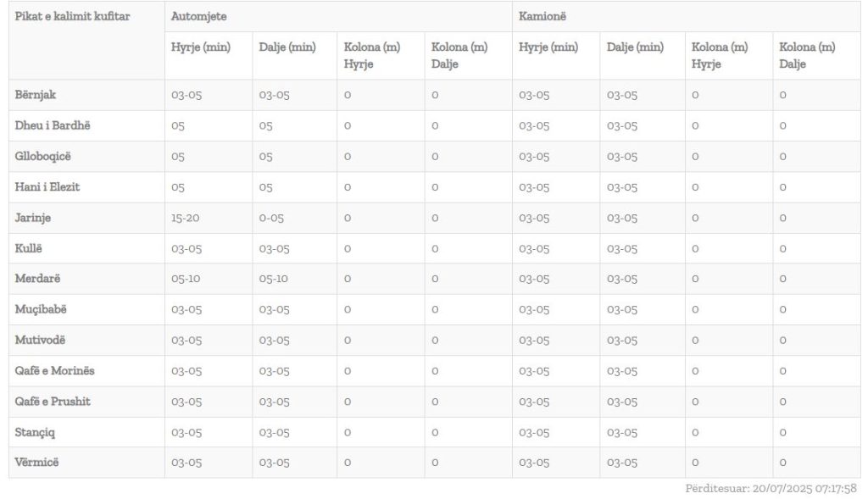Click the Hani i Elezit row name
Screen dimensions: 868x499
tap(47, 187)
